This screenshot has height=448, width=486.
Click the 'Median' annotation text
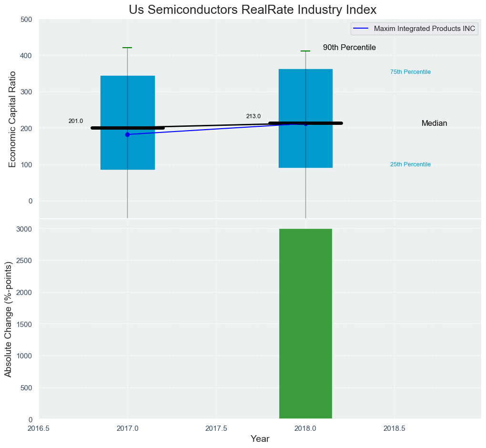pos(434,123)
